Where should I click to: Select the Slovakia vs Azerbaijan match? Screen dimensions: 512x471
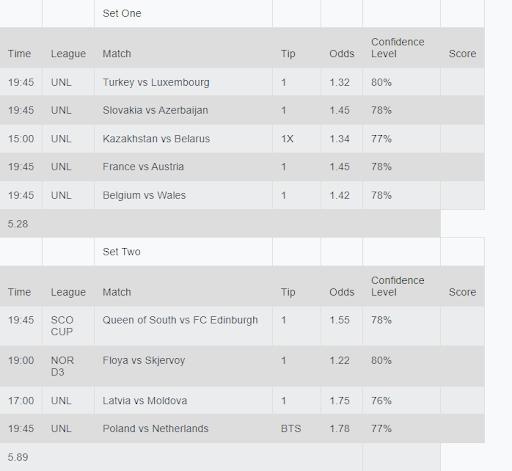(155, 110)
